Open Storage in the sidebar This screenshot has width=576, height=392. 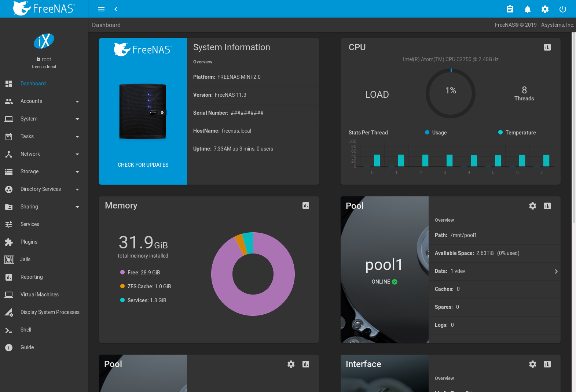[44, 171]
